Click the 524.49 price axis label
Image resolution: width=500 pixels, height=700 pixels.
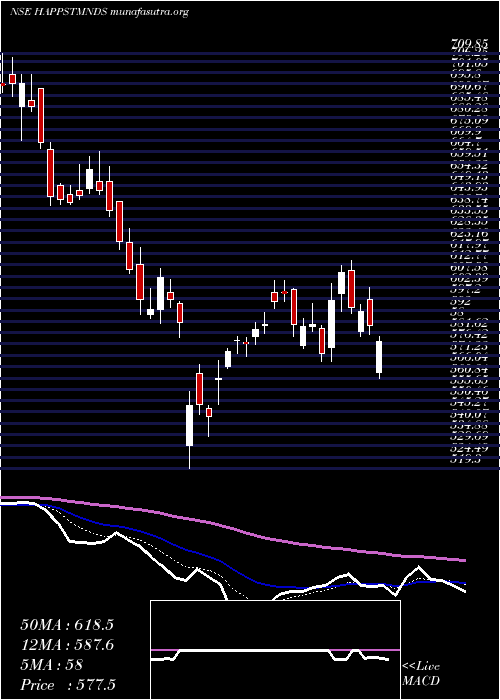click(x=468, y=449)
